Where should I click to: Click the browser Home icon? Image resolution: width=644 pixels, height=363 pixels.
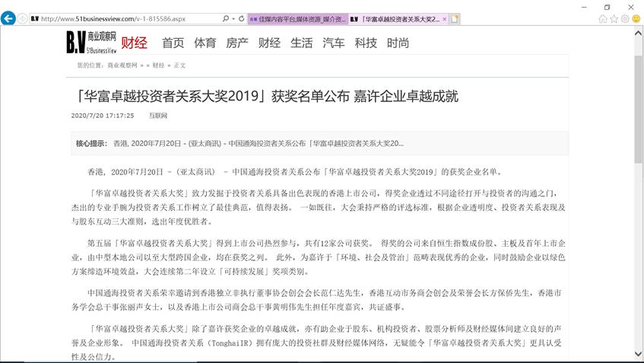[x=602, y=19]
